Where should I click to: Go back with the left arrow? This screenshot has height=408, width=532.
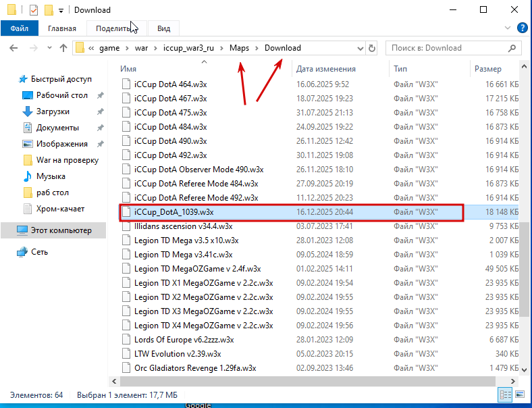pos(14,48)
